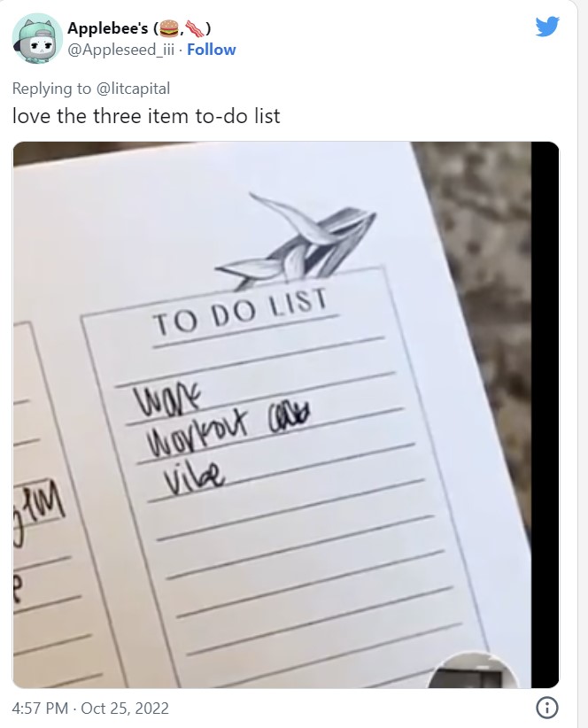Open the cat avatar profile picture

click(37, 39)
